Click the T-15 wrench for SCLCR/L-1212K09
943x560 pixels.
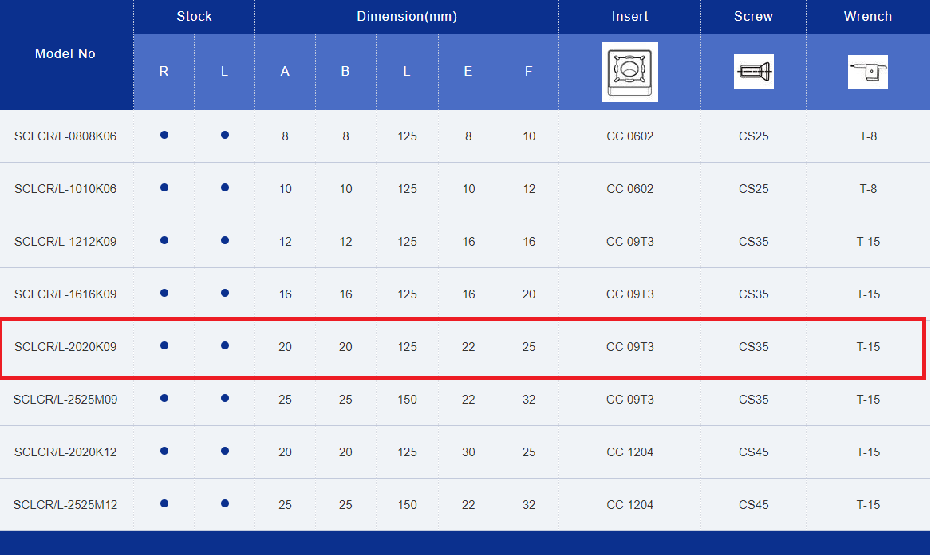[x=867, y=241]
